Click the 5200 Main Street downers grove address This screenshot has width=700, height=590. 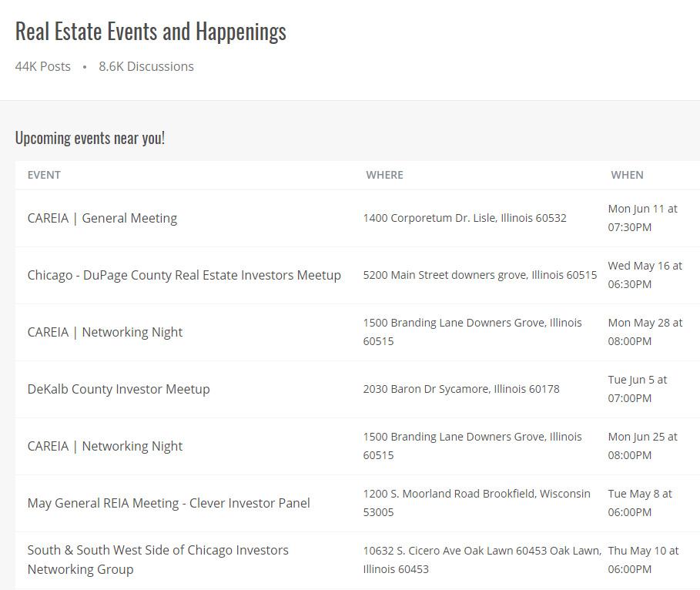coord(480,275)
